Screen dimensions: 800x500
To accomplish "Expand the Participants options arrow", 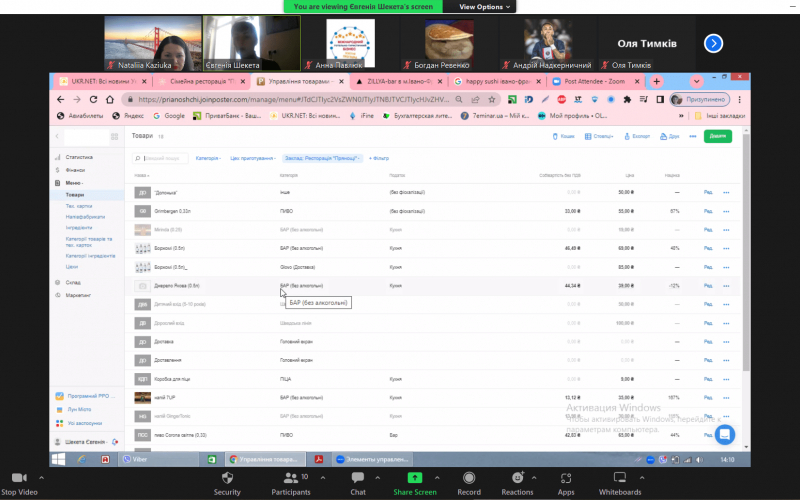I will (323, 478).
